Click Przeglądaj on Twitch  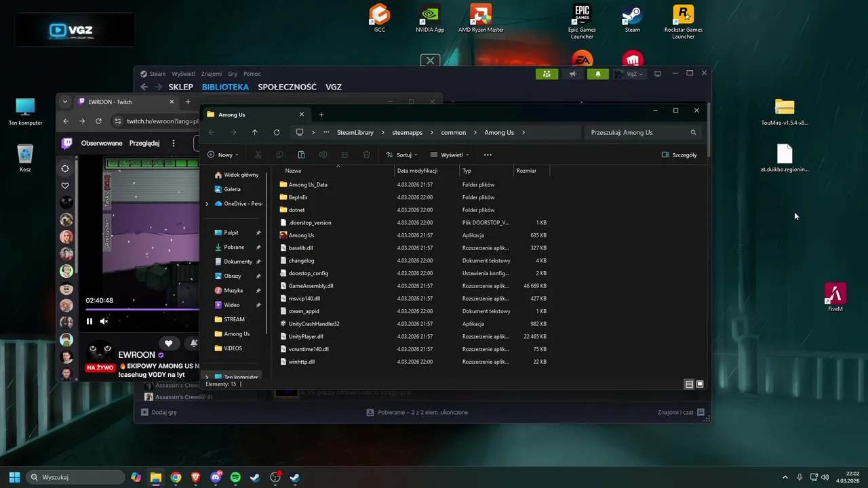coord(144,143)
